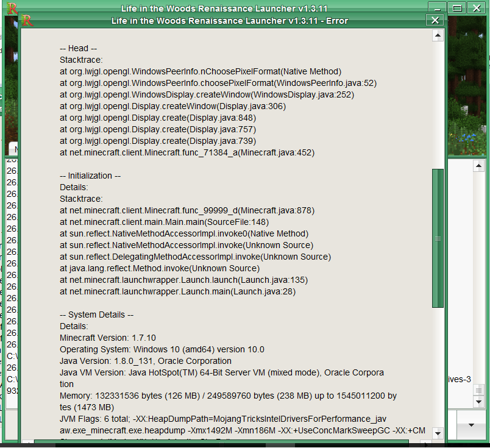Click the 'Minecraft Version: 1.7.10' line
Image resolution: width=490 pixels, height=448 pixels.
108,338
